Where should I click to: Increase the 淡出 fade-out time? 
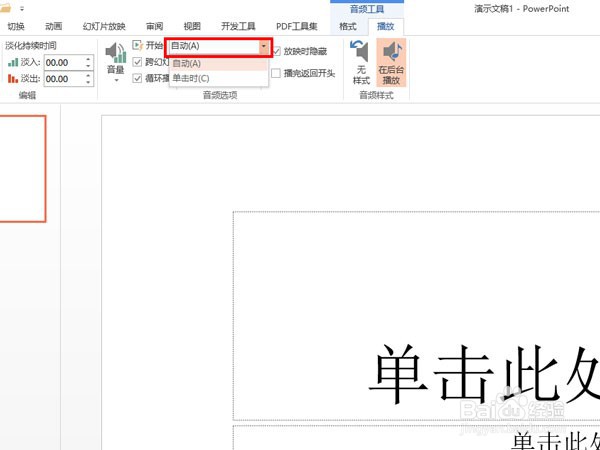coord(88,75)
